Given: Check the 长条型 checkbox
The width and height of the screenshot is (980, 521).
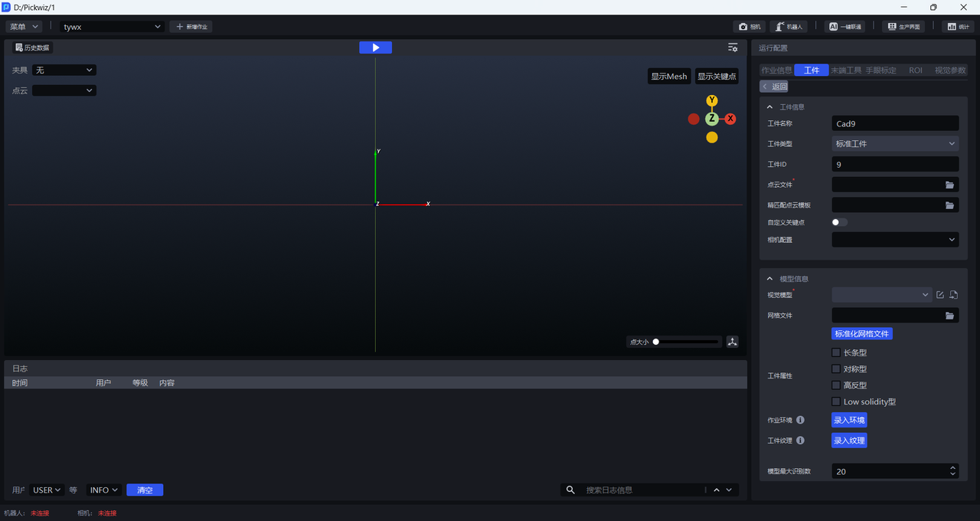Looking at the screenshot, I should point(836,353).
